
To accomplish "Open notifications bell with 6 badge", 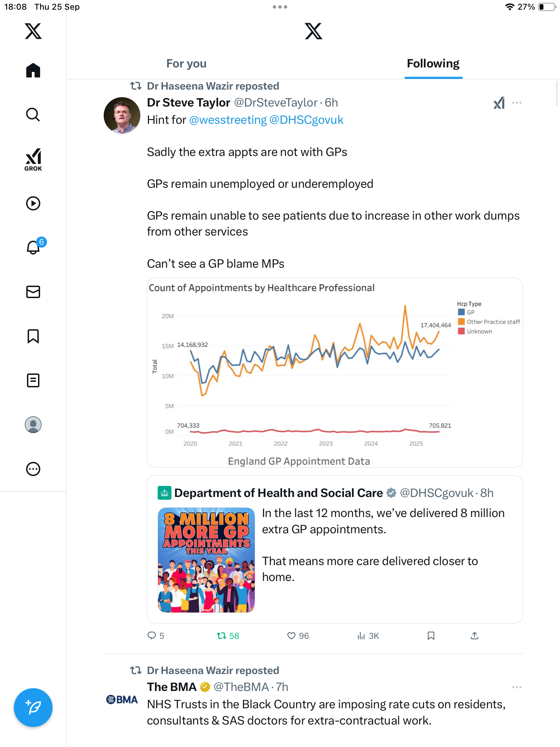I will (34, 248).
